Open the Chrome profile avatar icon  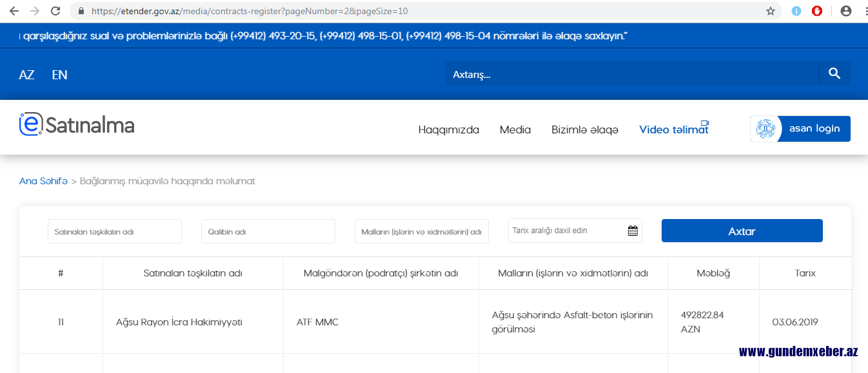pyautogui.click(x=846, y=11)
